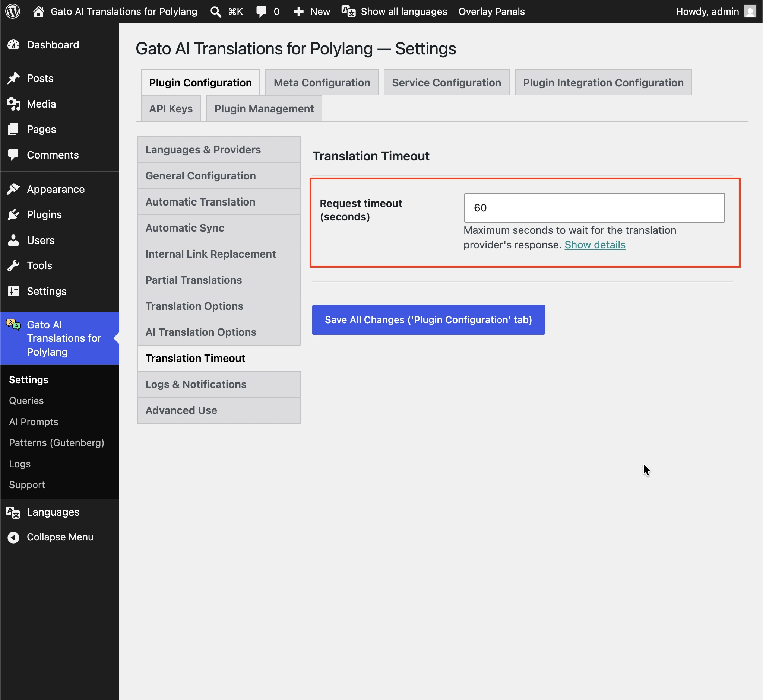
Task: Click the comments bubble icon in admin bar
Action: [x=261, y=12]
